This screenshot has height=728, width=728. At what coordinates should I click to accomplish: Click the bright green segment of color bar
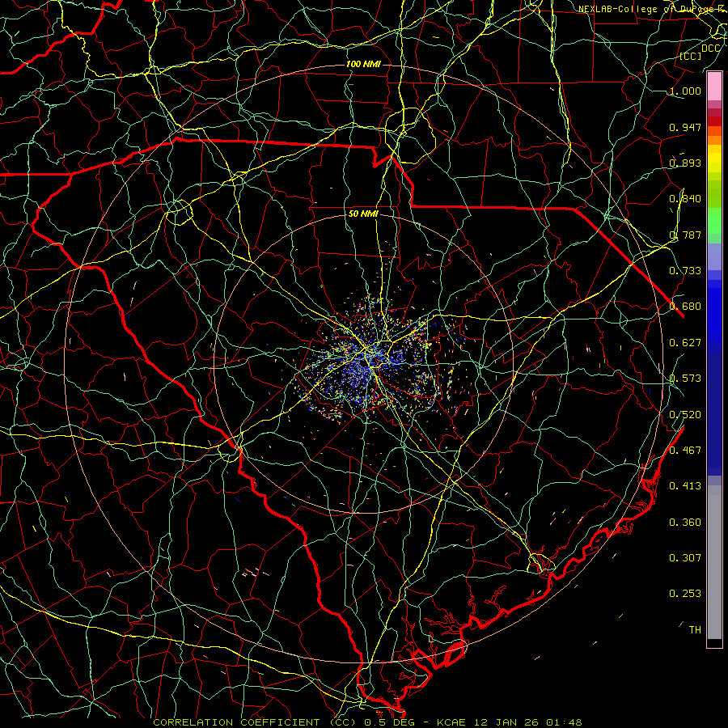[x=714, y=220]
